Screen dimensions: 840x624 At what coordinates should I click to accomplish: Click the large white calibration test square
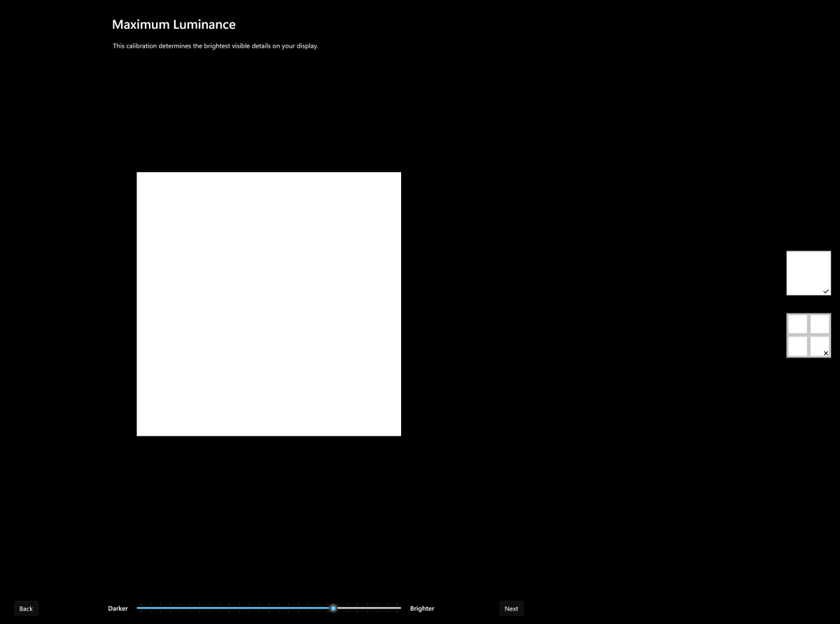(x=269, y=304)
